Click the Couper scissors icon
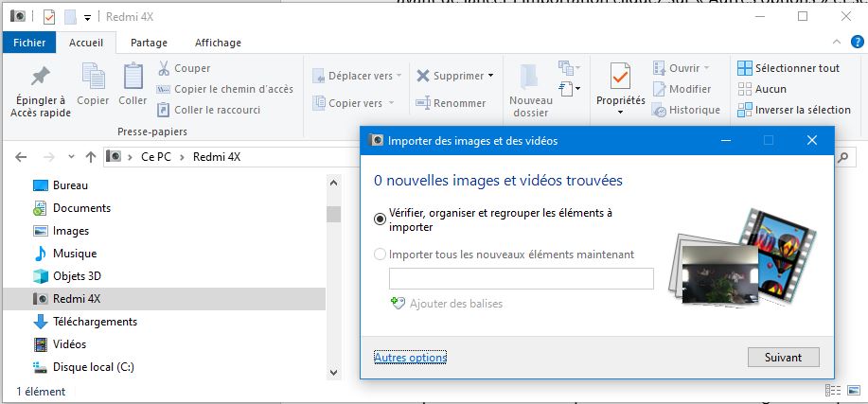This screenshot has height=404, width=868. 164,68
